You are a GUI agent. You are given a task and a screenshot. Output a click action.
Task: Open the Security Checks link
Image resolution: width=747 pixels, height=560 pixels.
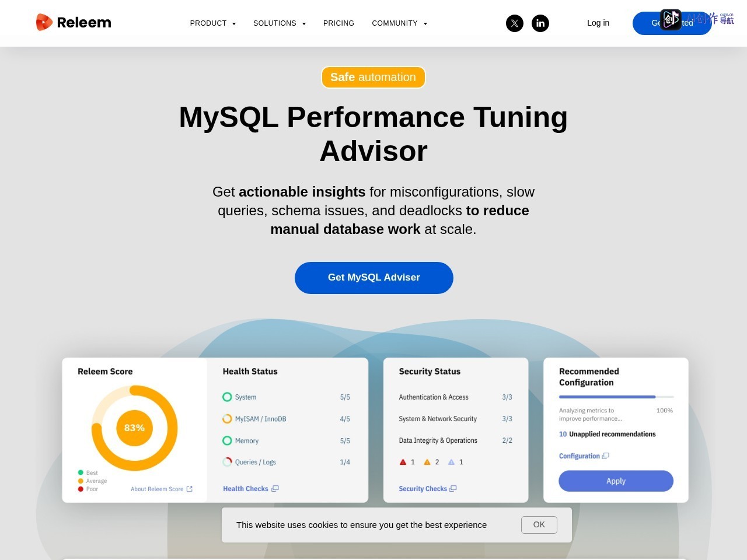pyautogui.click(x=423, y=489)
